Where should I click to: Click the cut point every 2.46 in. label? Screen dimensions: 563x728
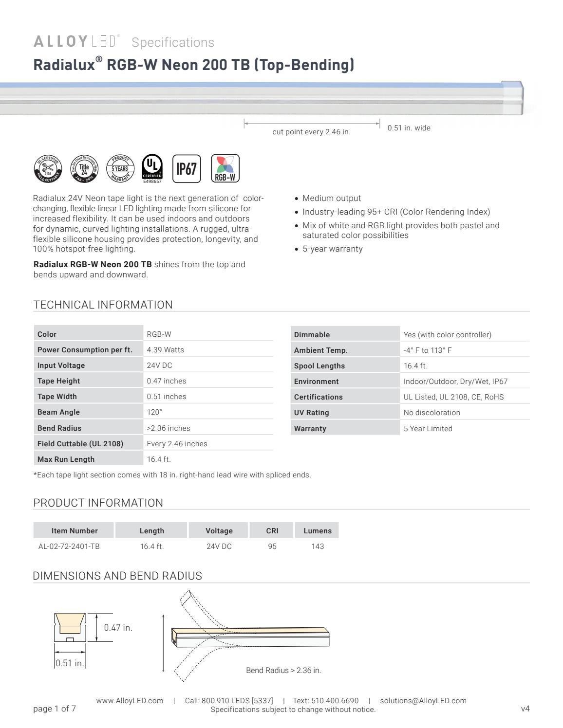(x=311, y=132)
